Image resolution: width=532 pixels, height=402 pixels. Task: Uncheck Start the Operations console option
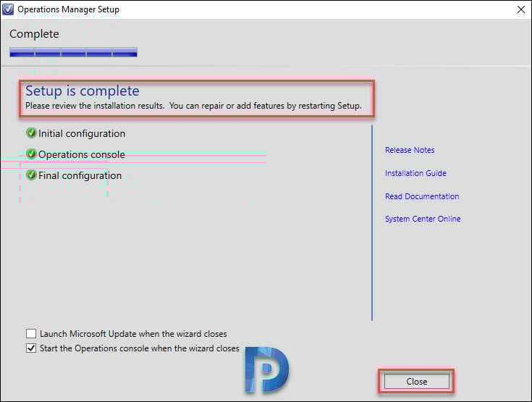[x=31, y=348]
